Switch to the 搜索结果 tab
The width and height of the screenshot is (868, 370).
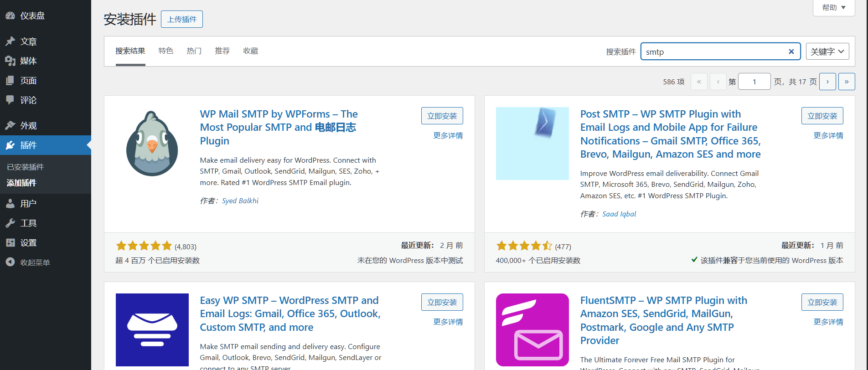(x=130, y=51)
